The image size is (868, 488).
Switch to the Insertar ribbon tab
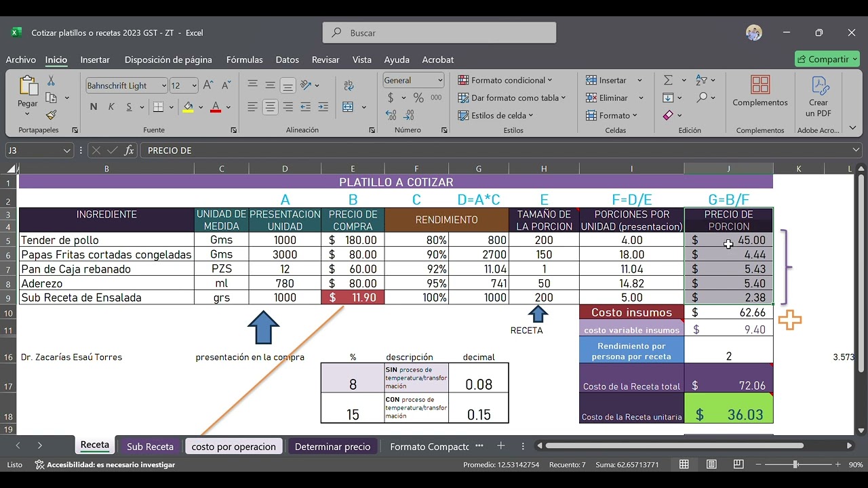point(95,60)
